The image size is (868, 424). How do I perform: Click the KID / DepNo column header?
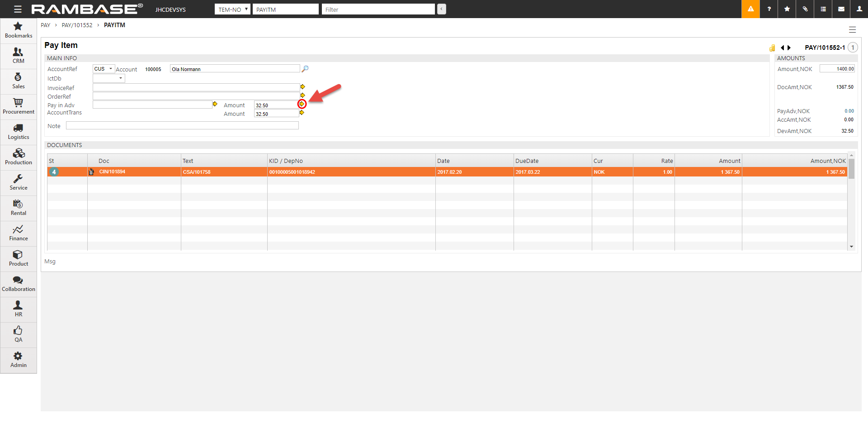click(x=351, y=161)
